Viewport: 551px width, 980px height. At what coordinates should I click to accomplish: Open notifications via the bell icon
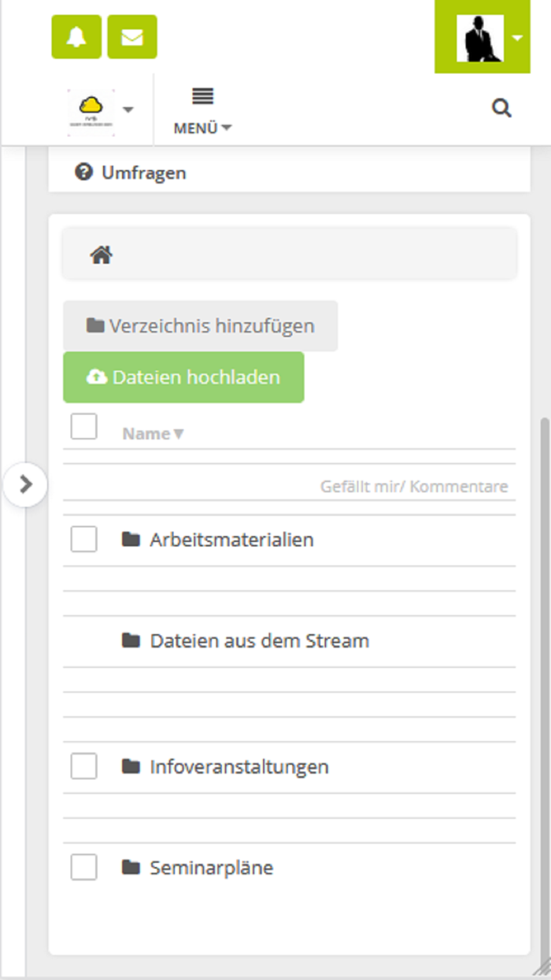(76, 35)
